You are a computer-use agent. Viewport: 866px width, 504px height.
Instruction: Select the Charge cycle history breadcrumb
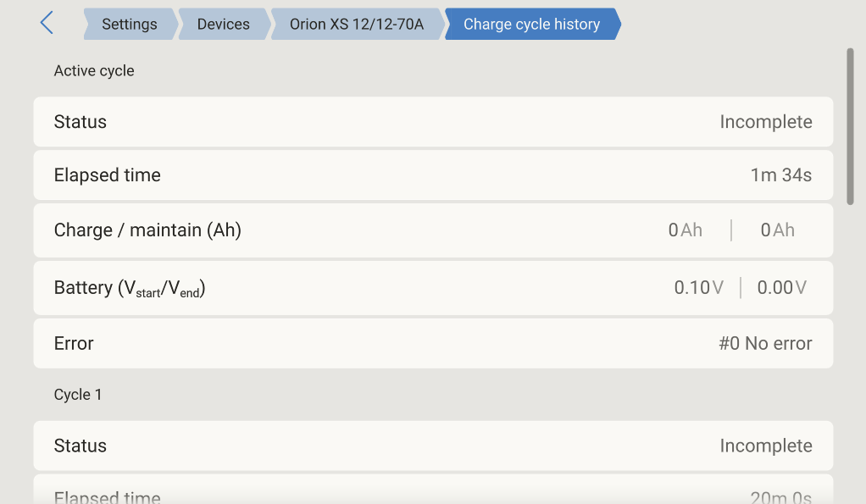(532, 25)
